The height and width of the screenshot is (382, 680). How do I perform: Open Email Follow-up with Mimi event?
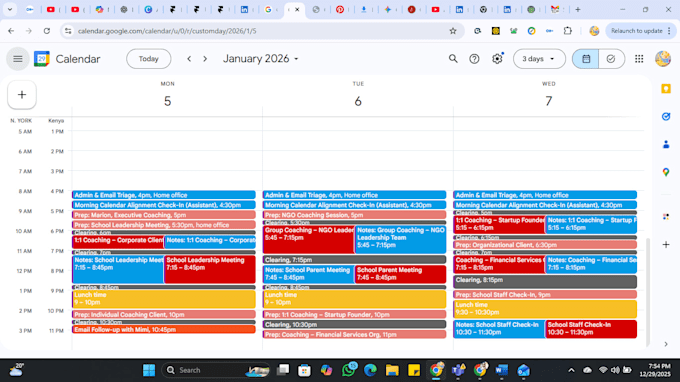tap(163, 330)
